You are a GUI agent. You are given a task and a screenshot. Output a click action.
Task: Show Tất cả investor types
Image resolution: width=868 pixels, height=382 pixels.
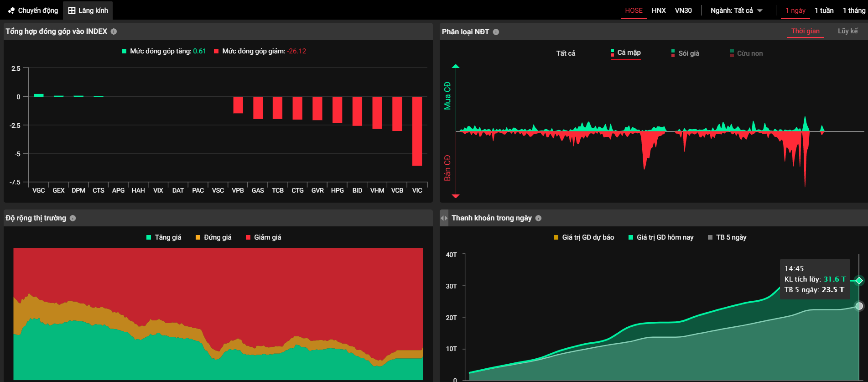point(565,53)
